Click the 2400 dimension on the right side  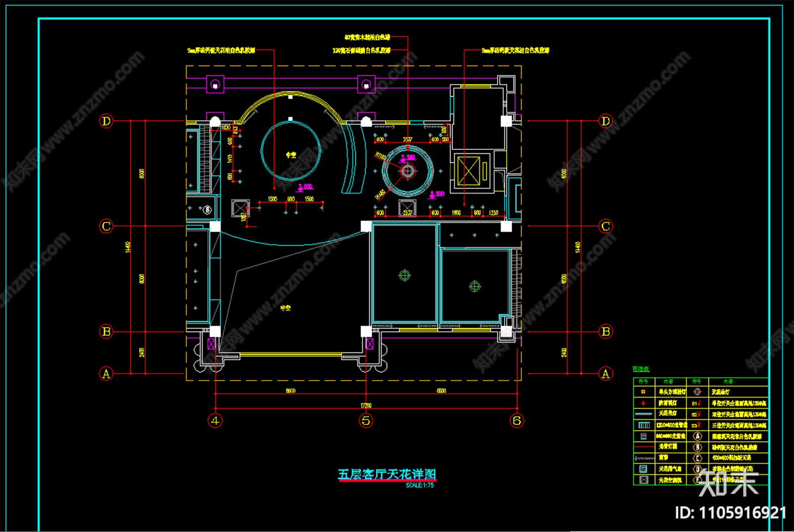point(564,352)
